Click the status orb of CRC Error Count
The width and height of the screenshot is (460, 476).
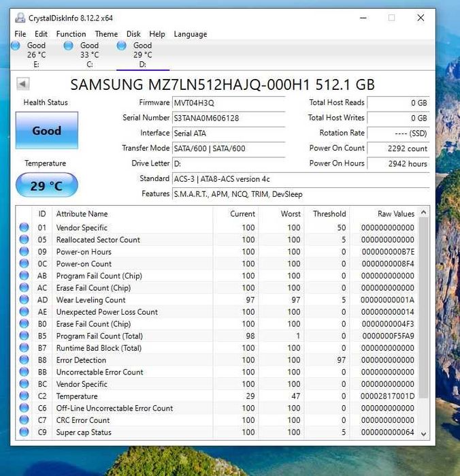pos(24,420)
